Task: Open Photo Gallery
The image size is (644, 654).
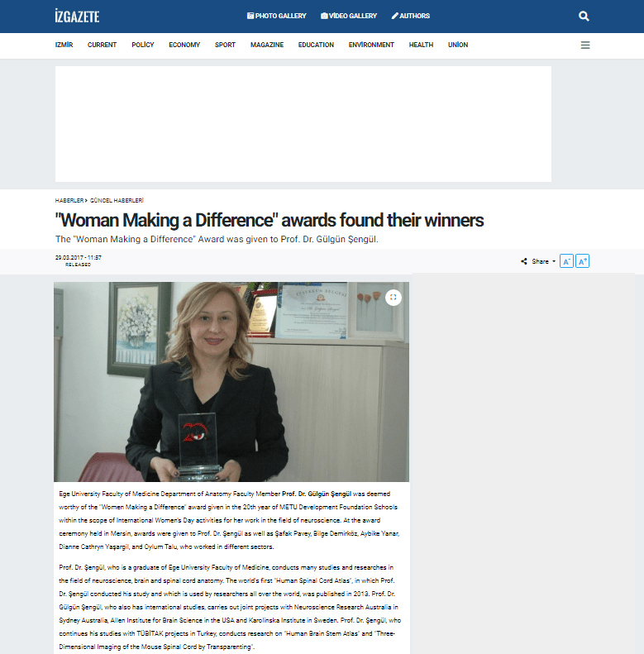Action: 277,16
